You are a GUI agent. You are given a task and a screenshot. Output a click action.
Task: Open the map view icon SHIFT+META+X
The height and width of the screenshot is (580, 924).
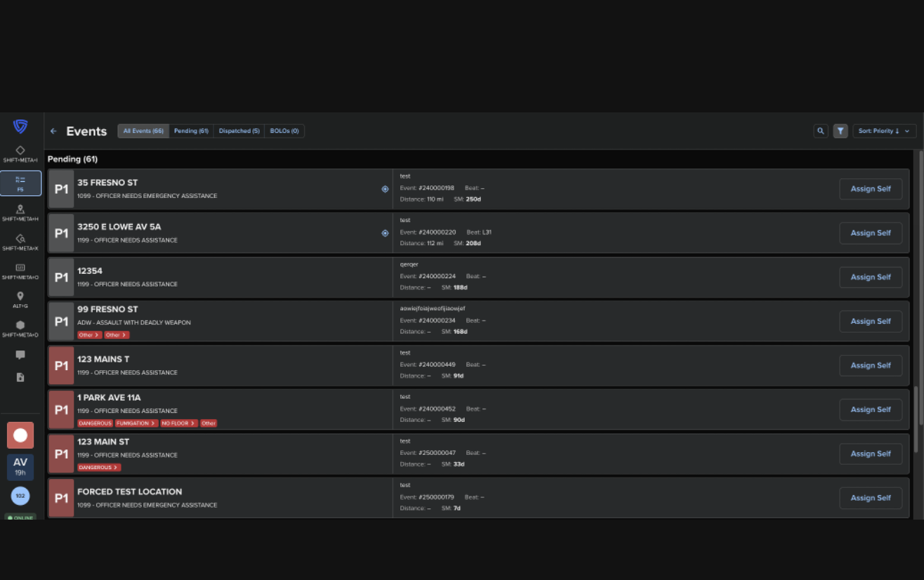tap(20, 239)
